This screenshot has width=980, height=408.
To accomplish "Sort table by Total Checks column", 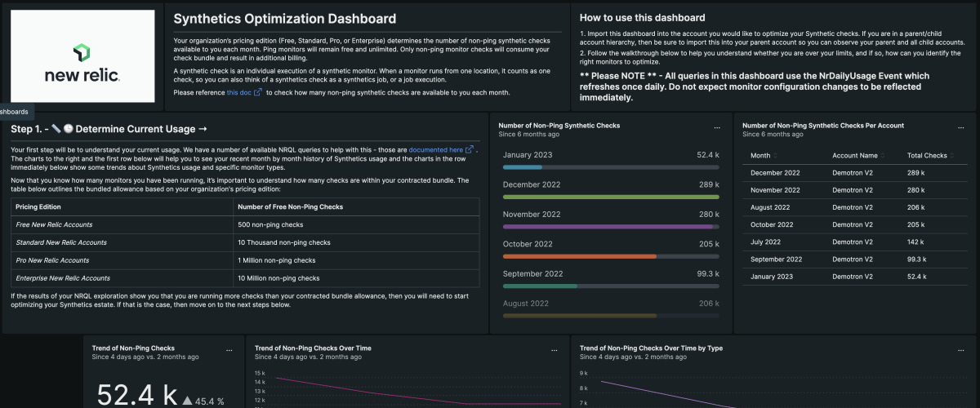I will 927,155.
